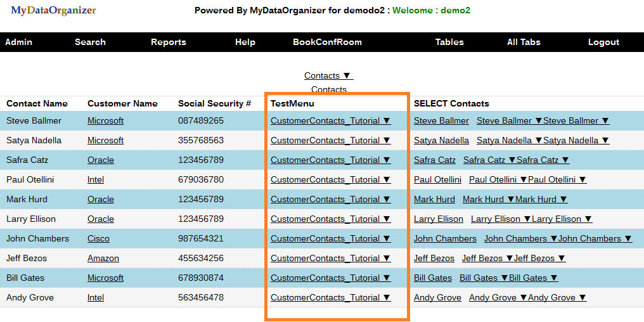
Task: Switch to the All Tabs view
Action: (524, 42)
